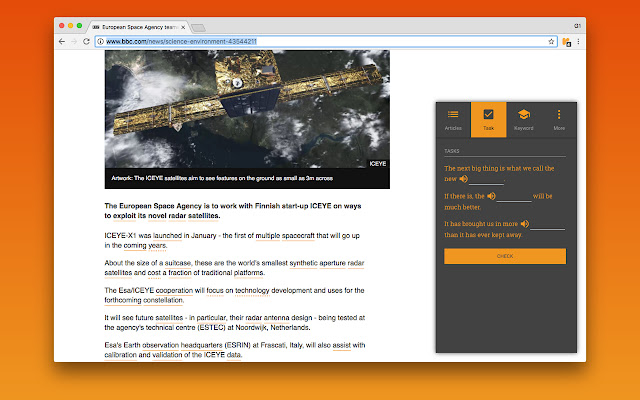Click the underlined word 'constellation'
Image resolution: width=640 pixels, height=400 pixels.
[x=163, y=300]
